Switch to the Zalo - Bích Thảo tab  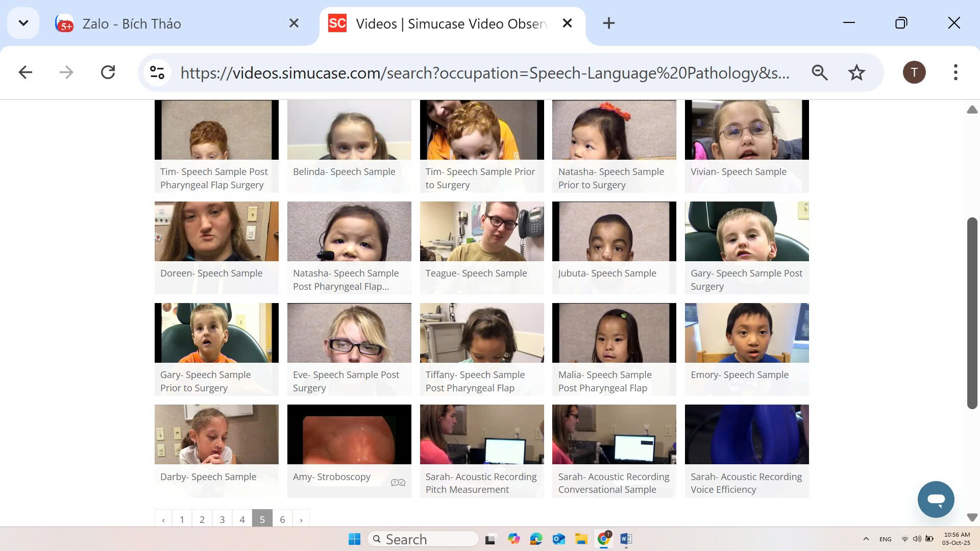point(132,24)
